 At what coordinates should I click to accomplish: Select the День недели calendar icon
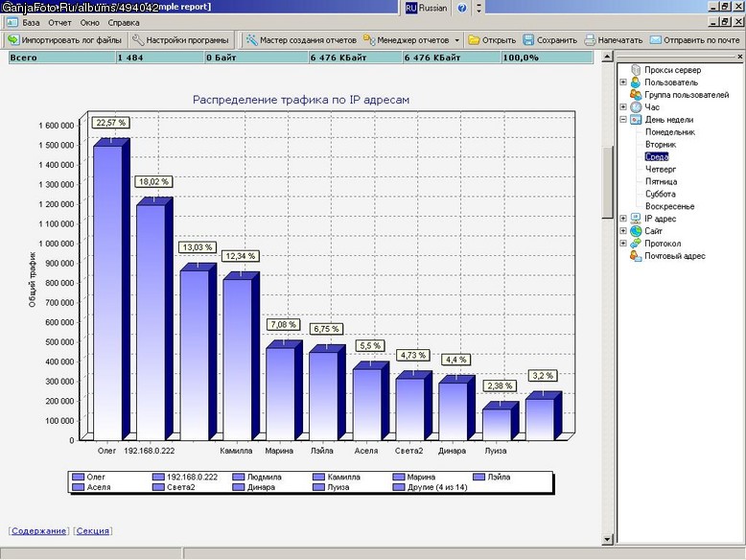636,120
